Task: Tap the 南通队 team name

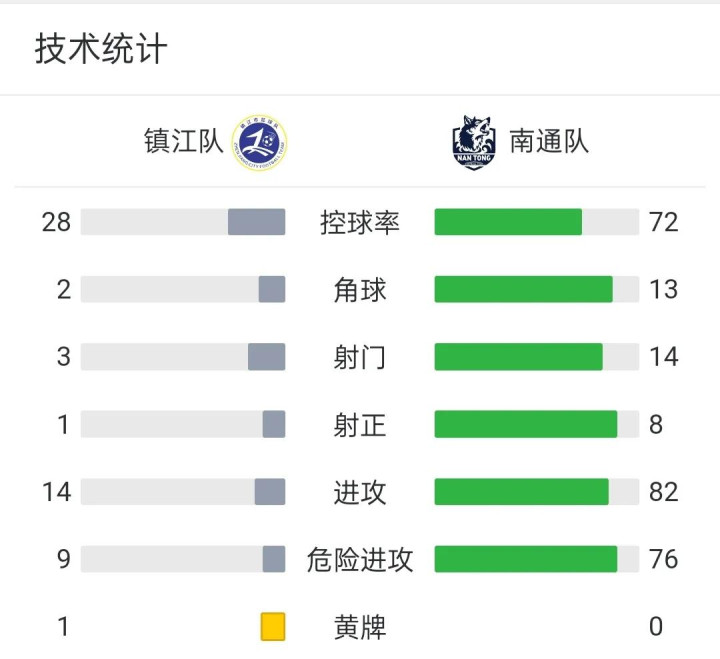Action: [x=549, y=141]
